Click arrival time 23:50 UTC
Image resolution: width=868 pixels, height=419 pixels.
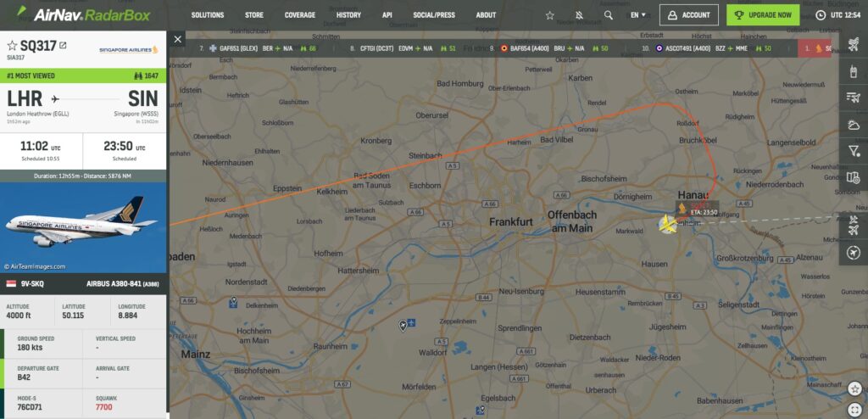pos(125,147)
